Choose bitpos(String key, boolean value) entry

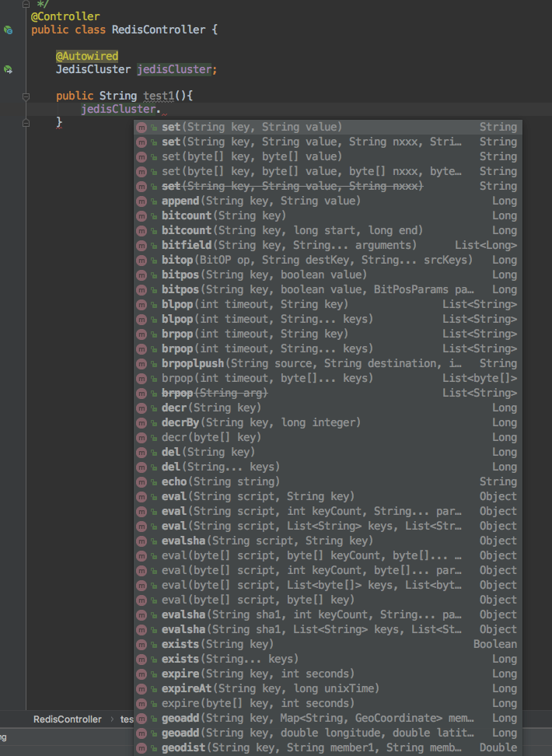(x=328, y=275)
